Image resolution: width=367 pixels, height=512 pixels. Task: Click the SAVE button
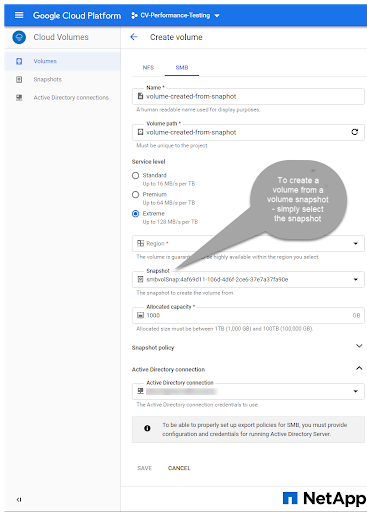(x=145, y=468)
